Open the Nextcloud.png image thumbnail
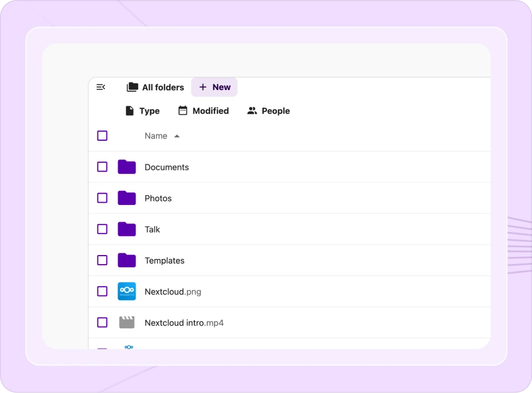Image resolution: width=532 pixels, height=393 pixels. [x=127, y=291]
